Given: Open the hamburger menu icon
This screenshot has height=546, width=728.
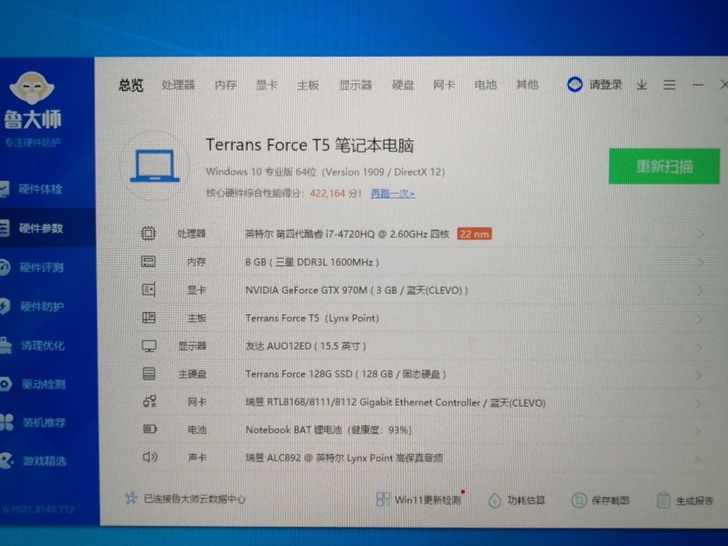Looking at the screenshot, I should click(669, 85).
